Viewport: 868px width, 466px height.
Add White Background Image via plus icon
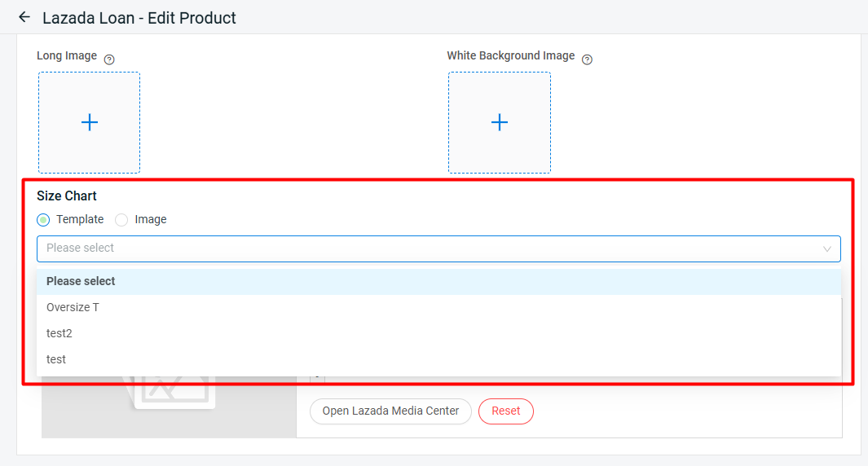500,122
